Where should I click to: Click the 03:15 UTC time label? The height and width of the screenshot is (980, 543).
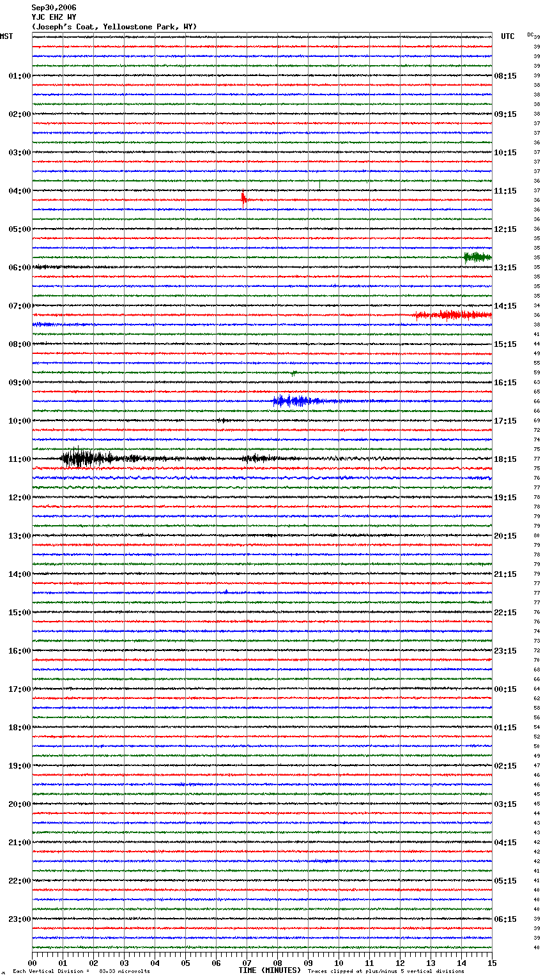click(505, 804)
